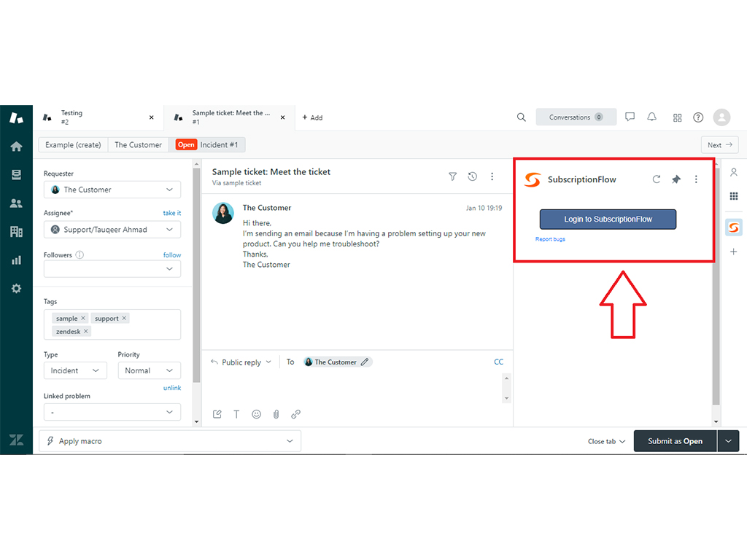Image resolution: width=747 pixels, height=560 pixels.
Task: Open the Home icon in sidebar
Action: tap(16, 147)
